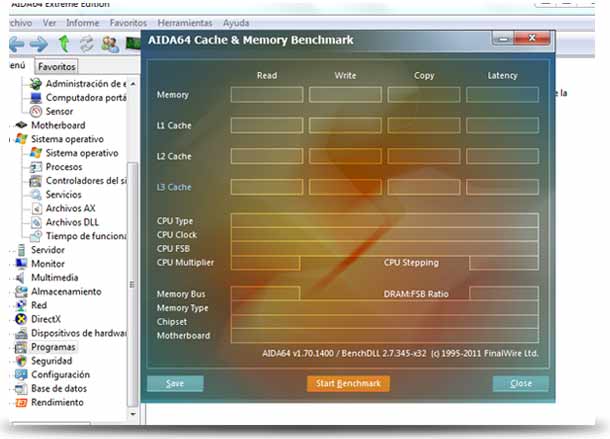
Task: Open Multimedia tree item
Action: (x=54, y=277)
